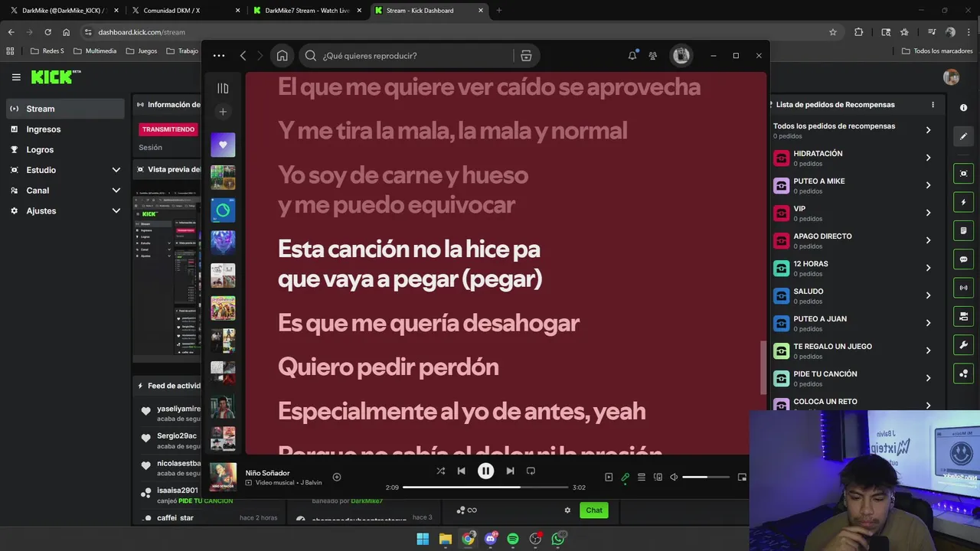Expand Canal section in sidebar
The height and width of the screenshot is (551, 980).
click(x=66, y=191)
